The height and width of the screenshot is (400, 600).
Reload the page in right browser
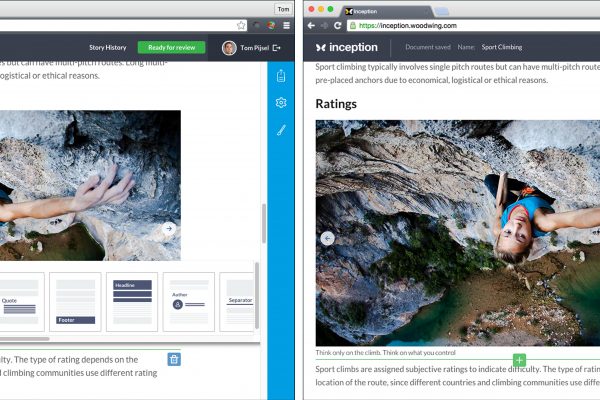click(x=338, y=26)
